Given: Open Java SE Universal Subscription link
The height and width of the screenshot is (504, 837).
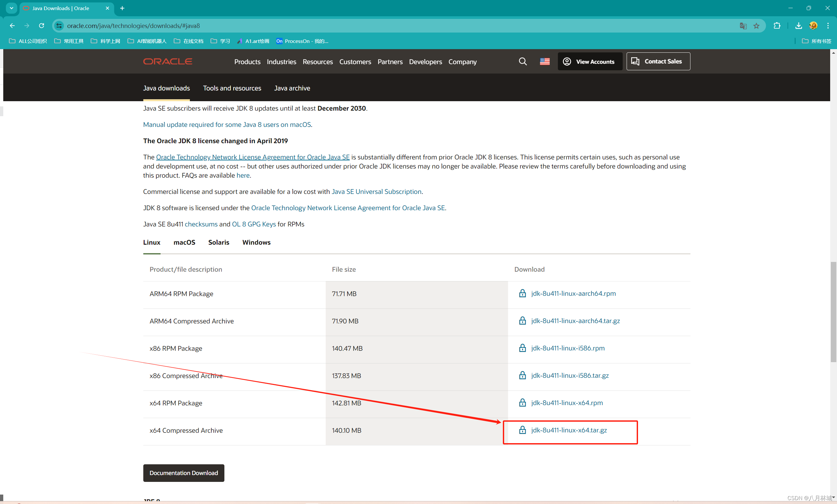Looking at the screenshot, I should coord(376,192).
